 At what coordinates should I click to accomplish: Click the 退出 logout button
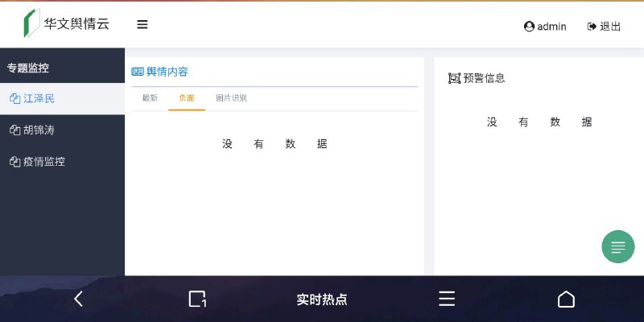pos(605,27)
